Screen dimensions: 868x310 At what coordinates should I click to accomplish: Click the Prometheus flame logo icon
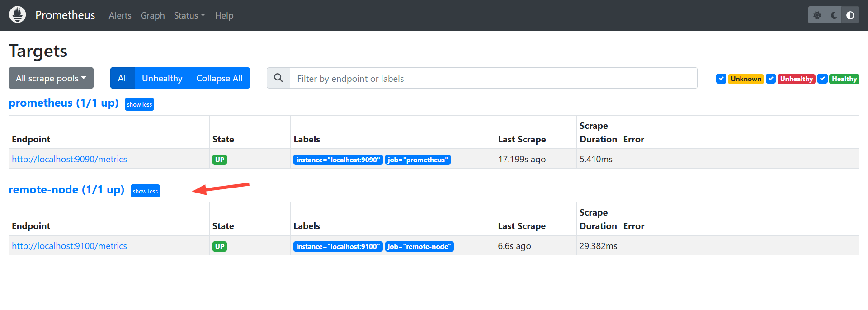(18, 15)
